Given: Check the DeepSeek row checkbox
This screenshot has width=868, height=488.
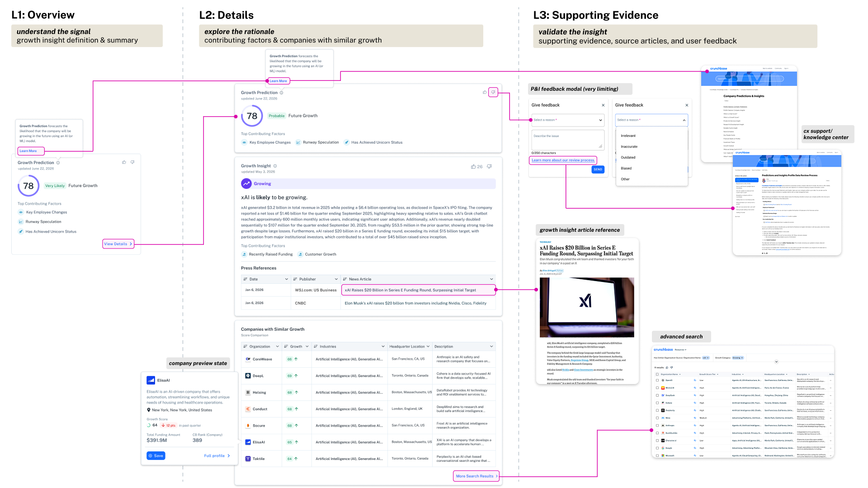Looking at the screenshot, I should coord(657,395).
